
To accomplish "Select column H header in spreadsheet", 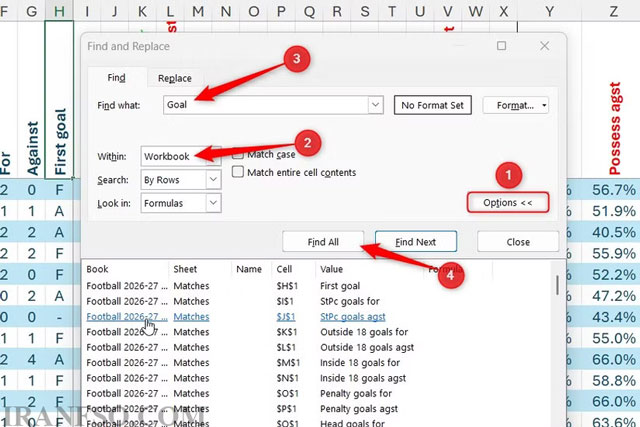I will [x=59, y=11].
